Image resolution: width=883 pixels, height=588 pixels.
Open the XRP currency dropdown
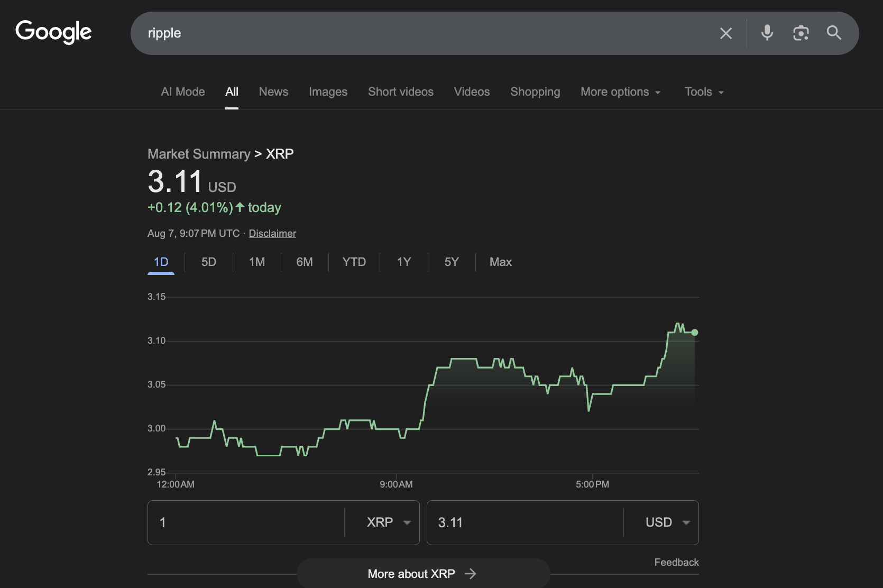(x=389, y=522)
